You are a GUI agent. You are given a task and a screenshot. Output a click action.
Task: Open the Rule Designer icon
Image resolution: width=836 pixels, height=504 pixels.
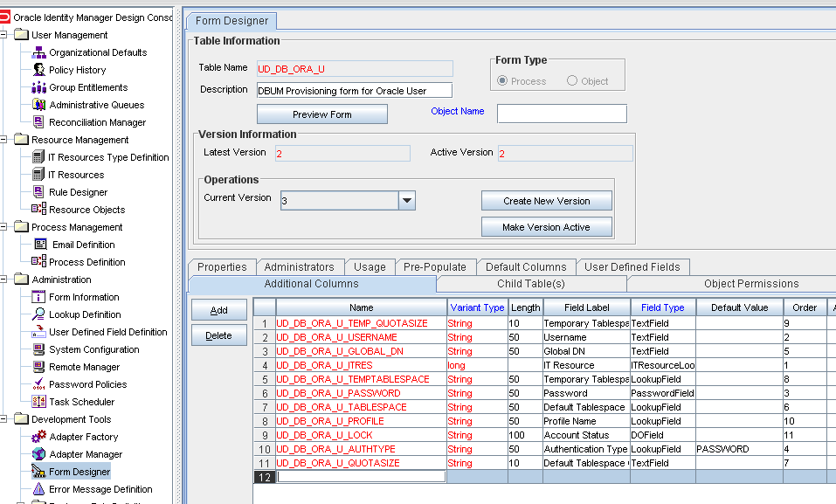pyautogui.click(x=39, y=192)
